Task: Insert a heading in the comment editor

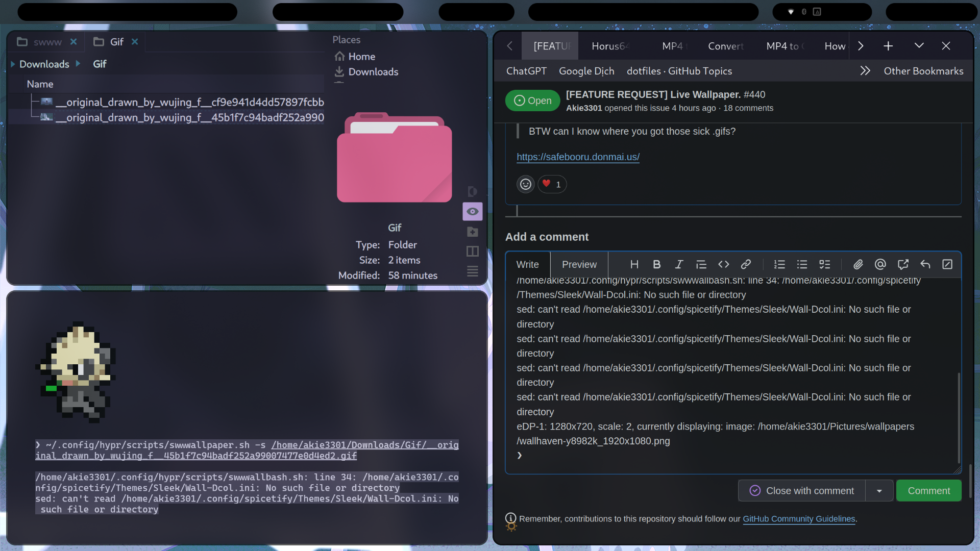Action: 634,264
